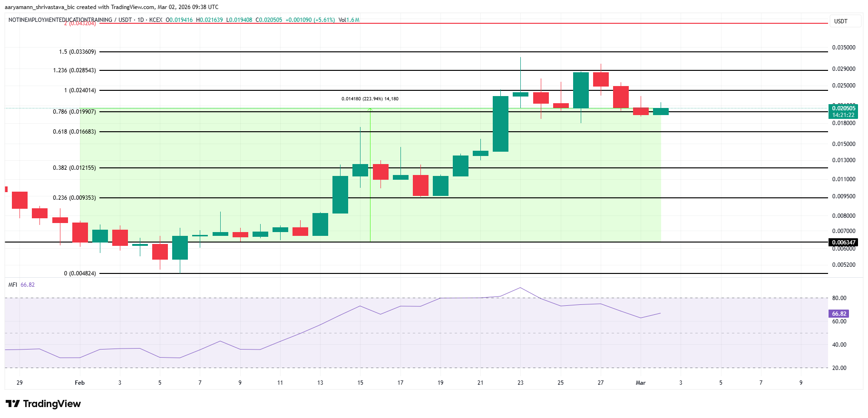Screen dimensions: 868x418
Task: Select the MFI indicator label
Action: point(13,285)
